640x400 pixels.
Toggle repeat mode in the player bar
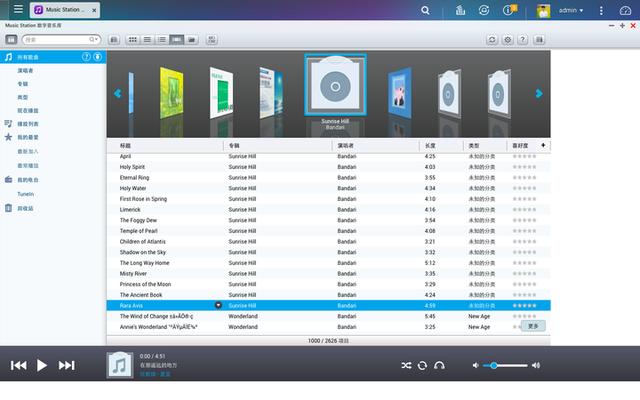tap(422, 366)
